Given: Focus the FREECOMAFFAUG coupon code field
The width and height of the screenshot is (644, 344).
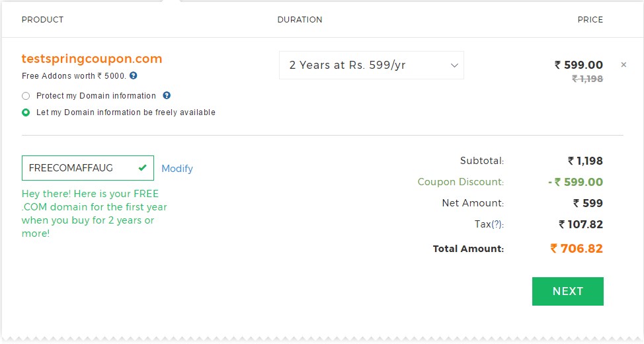Looking at the screenshot, I should (87, 167).
